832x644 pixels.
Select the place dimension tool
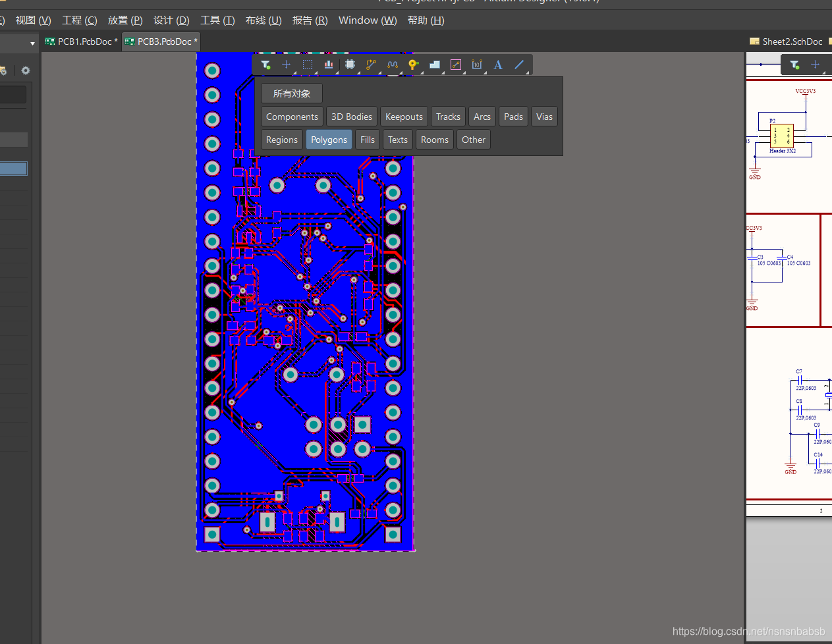[477, 65]
